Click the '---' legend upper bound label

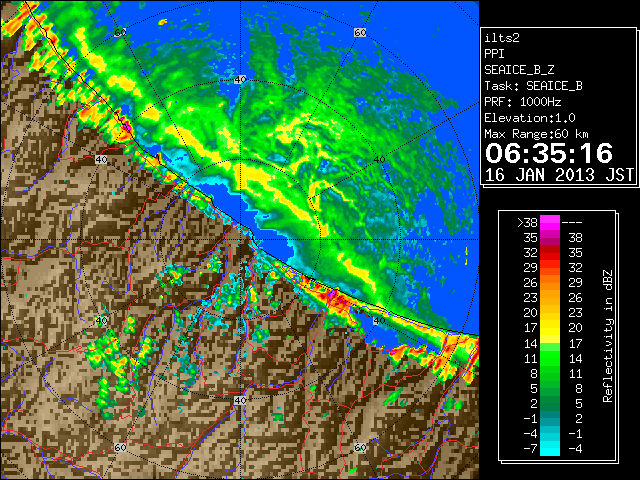click(x=572, y=223)
